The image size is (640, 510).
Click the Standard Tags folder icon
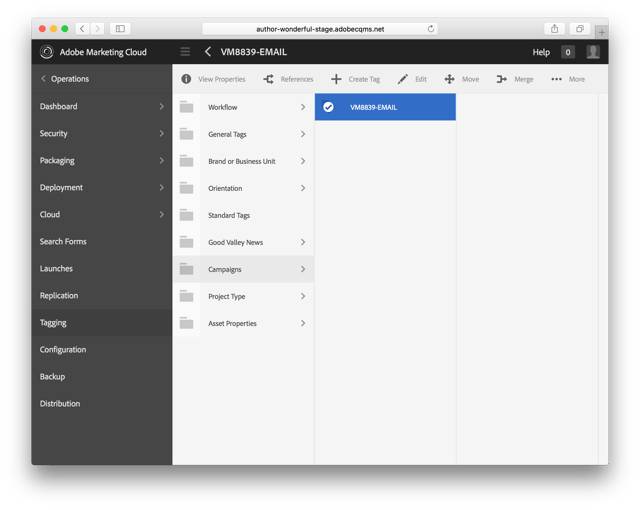[187, 215]
